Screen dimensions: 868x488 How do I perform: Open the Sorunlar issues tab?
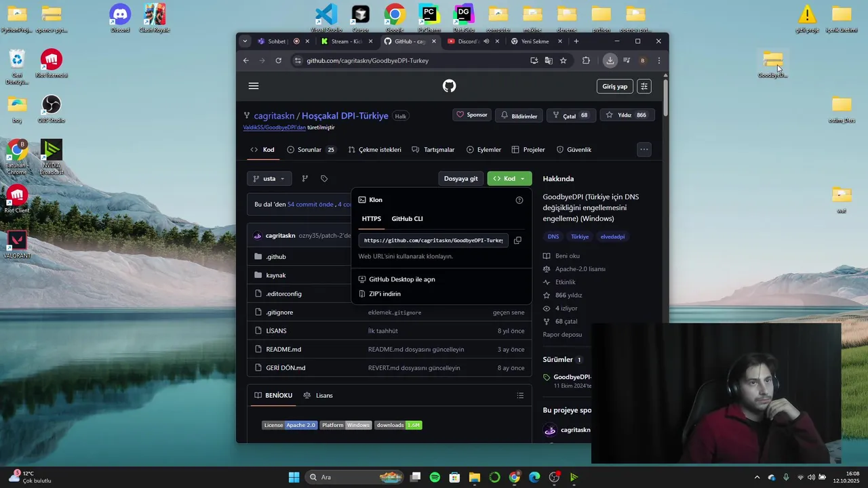311,150
